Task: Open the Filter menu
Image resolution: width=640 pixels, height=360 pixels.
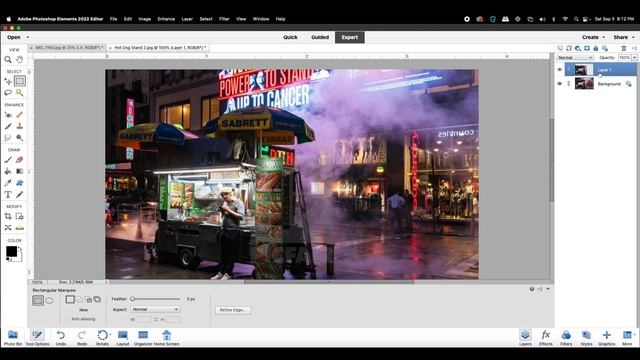Action: click(224, 19)
